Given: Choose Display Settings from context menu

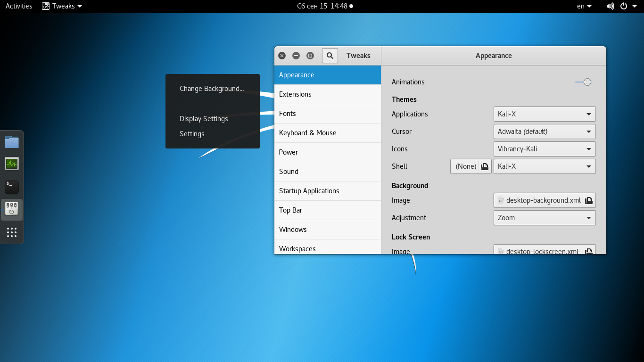Looking at the screenshot, I should (x=204, y=119).
